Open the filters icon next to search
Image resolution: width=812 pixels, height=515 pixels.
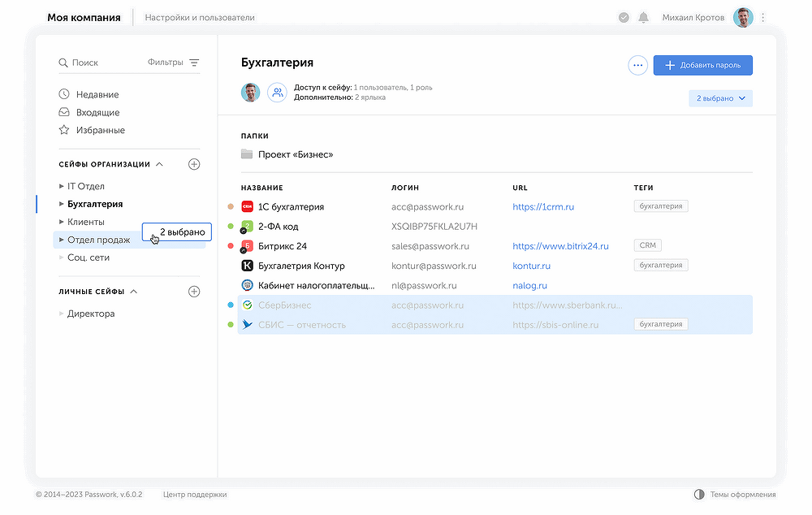[194, 63]
